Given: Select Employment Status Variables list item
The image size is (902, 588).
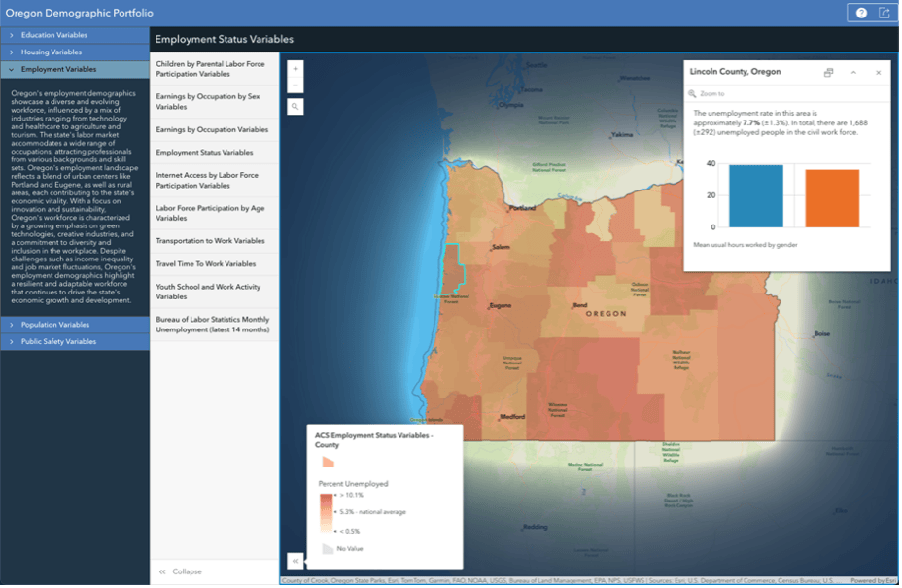Looking at the screenshot, I should (215, 153).
